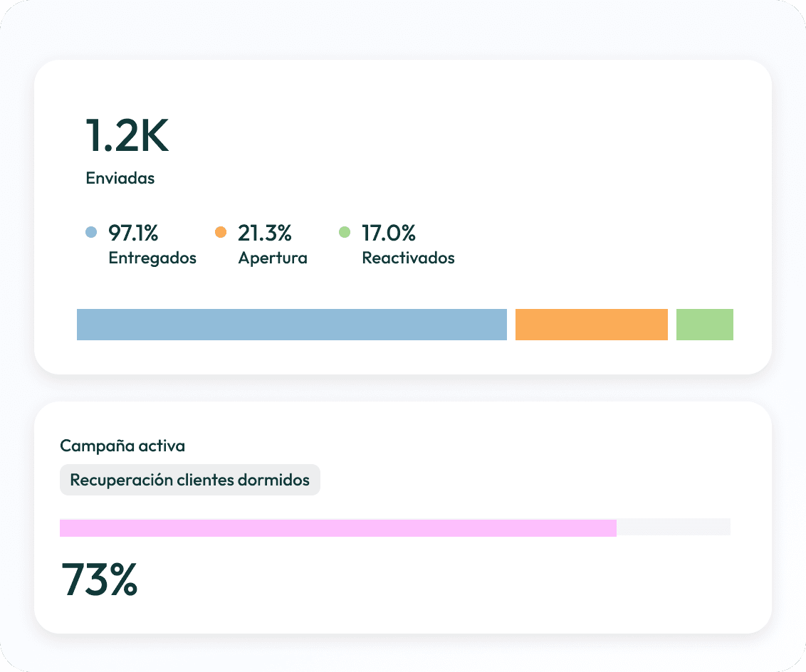Click the 73% campaign progress figure
This screenshot has height=672, width=806.
coord(99,579)
